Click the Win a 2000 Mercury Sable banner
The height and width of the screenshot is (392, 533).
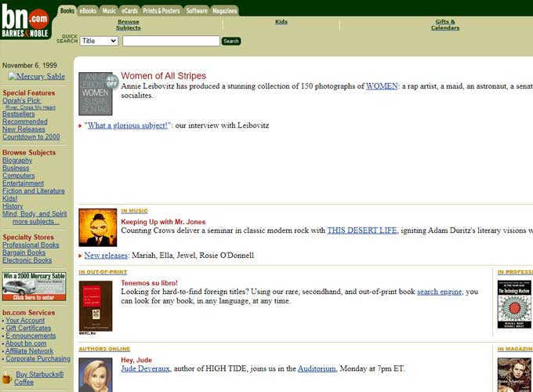(34, 286)
